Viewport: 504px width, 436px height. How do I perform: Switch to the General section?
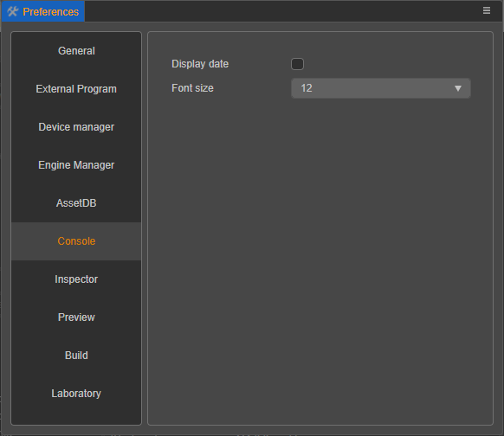coord(76,51)
